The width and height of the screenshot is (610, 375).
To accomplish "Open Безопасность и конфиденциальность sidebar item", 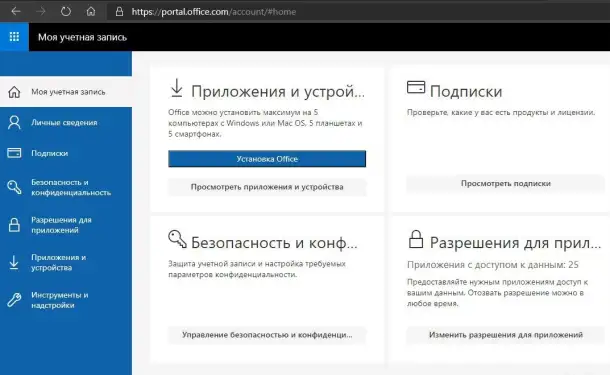I will pos(66,187).
